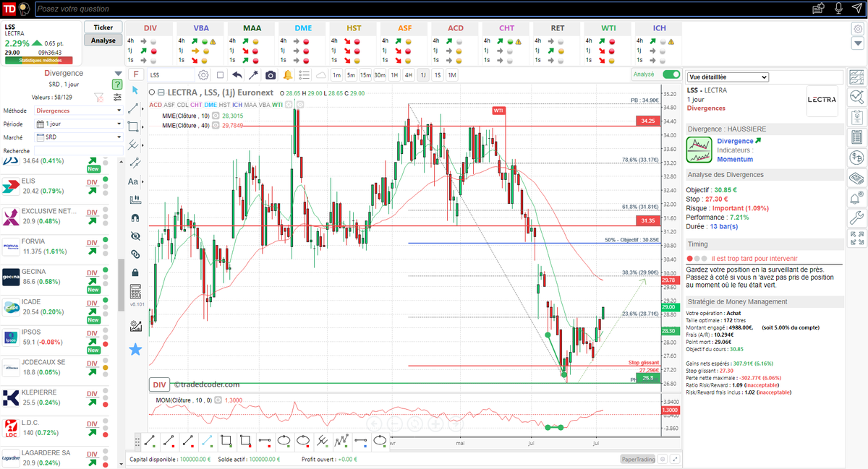Viewport: 868px width, 469px height.
Task: Click the red 34.25 price level label
Action: pyautogui.click(x=647, y=121)
